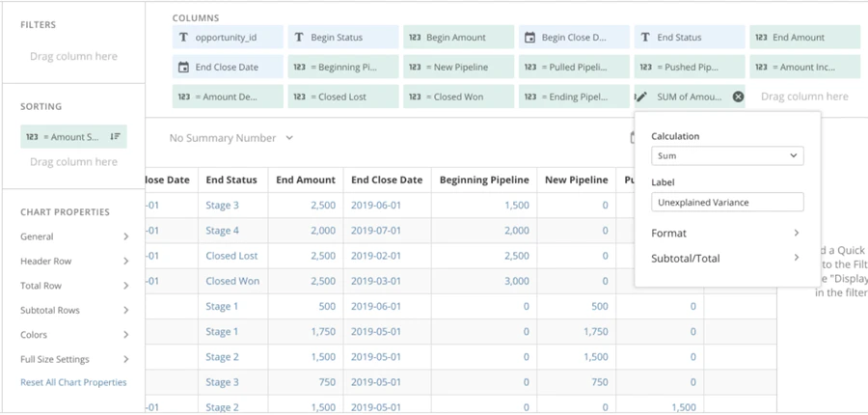Expand the Format option
Screen dimensions: 868x415
tap(725, 234)
